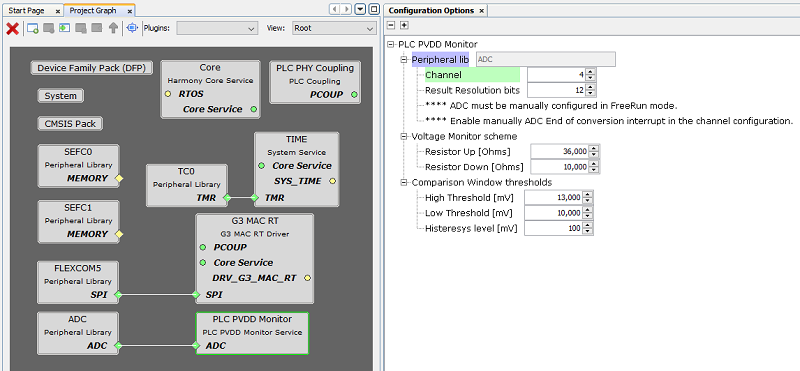This screenshot has width=800, height=371.
Task: Click FLEXCOM5 SPI green diamond connector
Action: 118,294
